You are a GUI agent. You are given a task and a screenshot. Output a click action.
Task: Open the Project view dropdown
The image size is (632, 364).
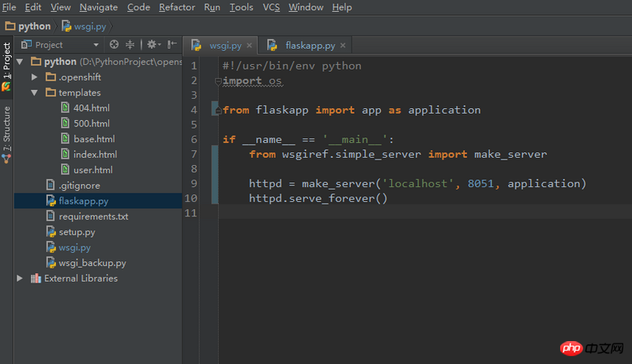96,45
